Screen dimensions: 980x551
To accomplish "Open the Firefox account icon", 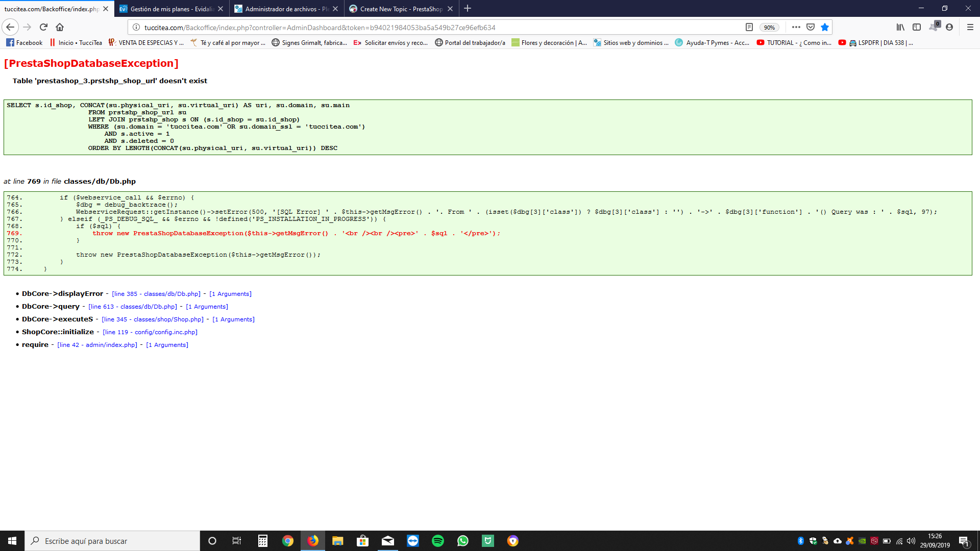I will click(x=949, y=27).
